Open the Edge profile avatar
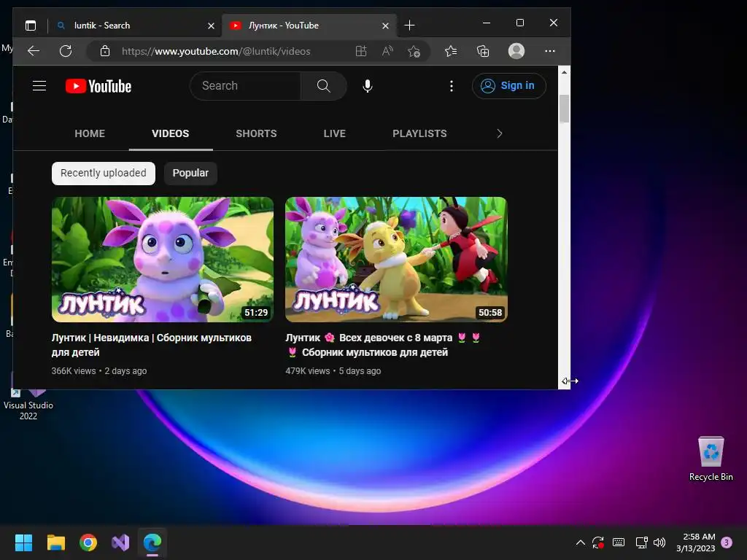747x560 pixels. point(516,51)
